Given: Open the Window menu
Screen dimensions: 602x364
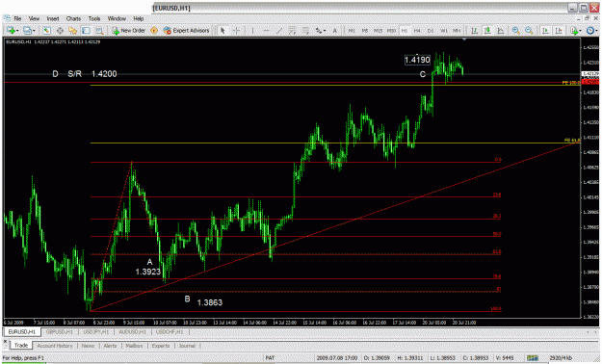Looking at the screenshot, I should (x=117, y=18).
